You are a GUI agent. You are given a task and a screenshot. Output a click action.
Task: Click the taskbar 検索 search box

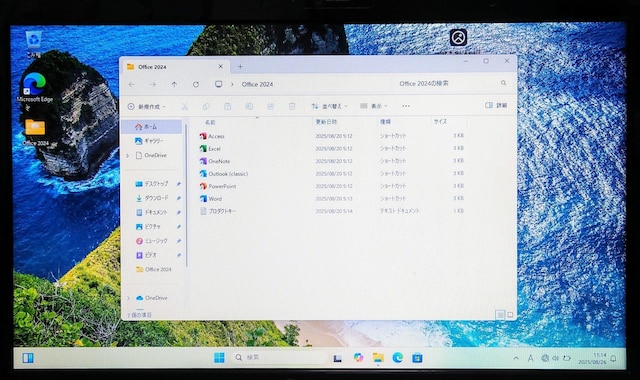coord(278,358)
